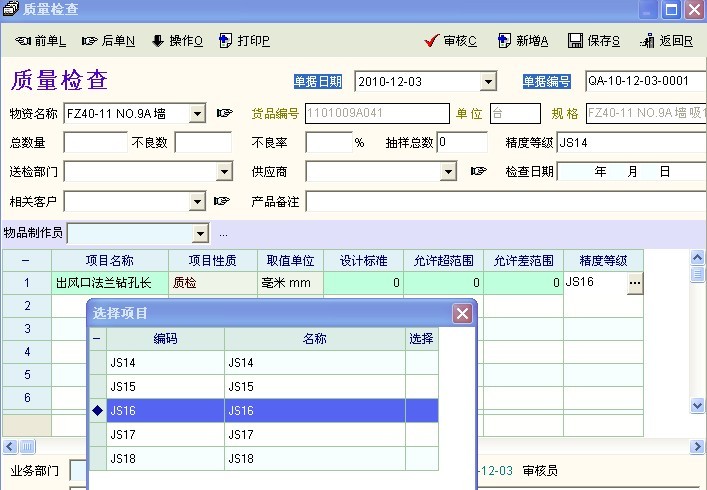Image resolution: width=707 pixels, height=490 pixels.
Task: Click the 后单 next record toolbar button
Action: pos(108,41)
